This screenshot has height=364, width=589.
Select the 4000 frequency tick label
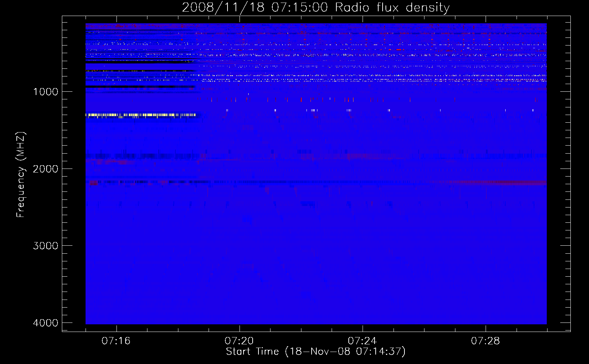pyautogui.click(x=46, y=323)
